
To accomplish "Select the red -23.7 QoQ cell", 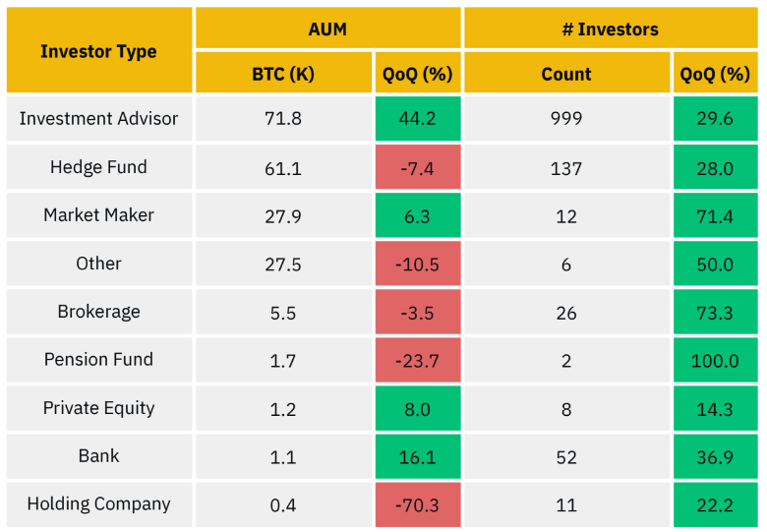I will [418, 361].
